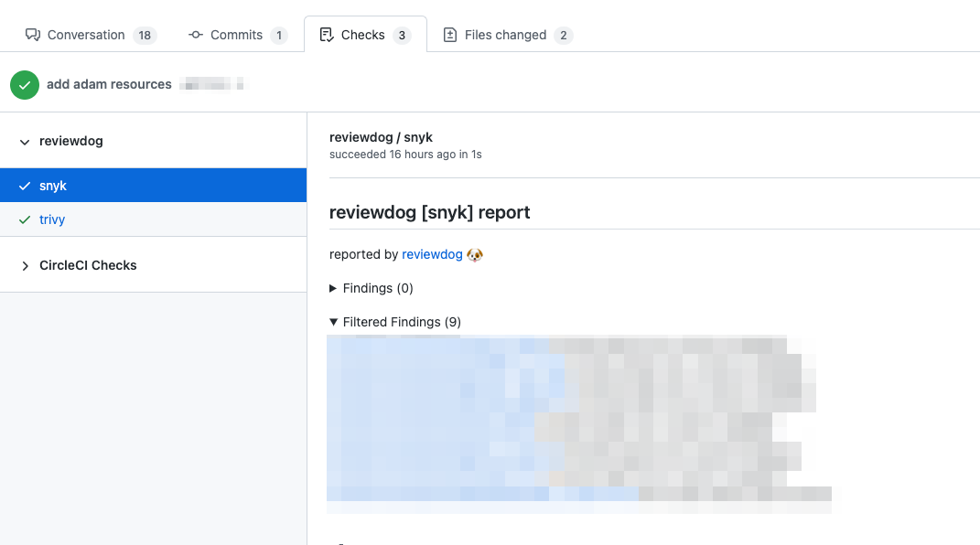Click the green success status circle icon
This screenshot has height=545, width=980.
25,85
